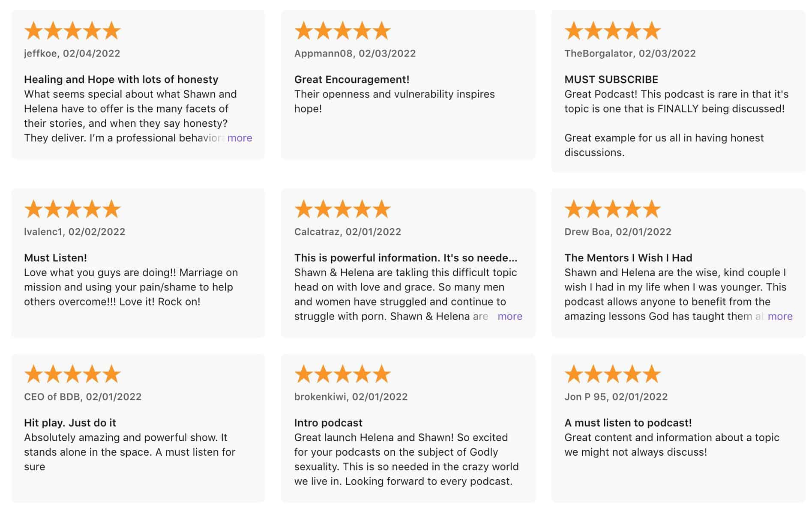Click the star rating on Calcatraz's review

point(342,209)
